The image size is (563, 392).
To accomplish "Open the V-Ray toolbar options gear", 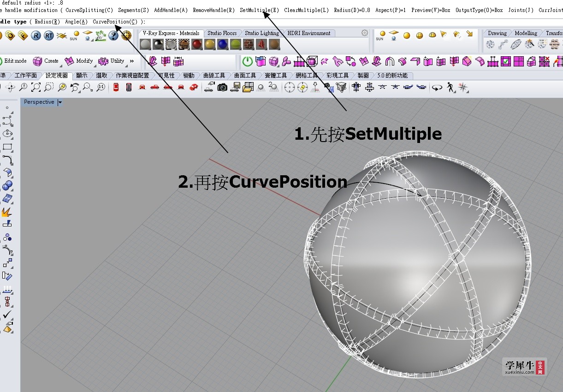I will [365, 33].
